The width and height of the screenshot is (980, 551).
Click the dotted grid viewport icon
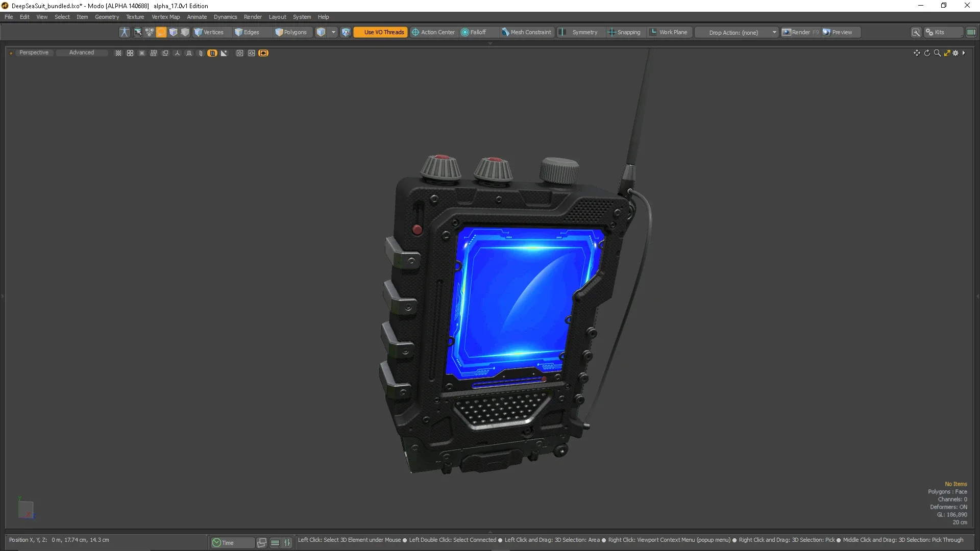[118, 53]
